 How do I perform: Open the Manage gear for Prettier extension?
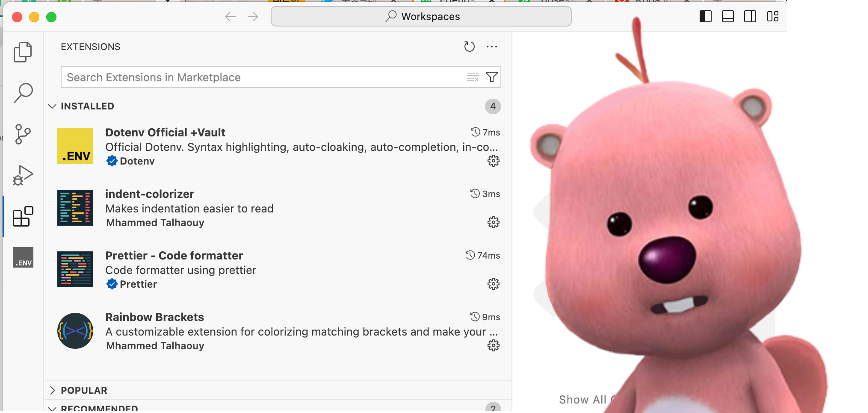(493, 284)
